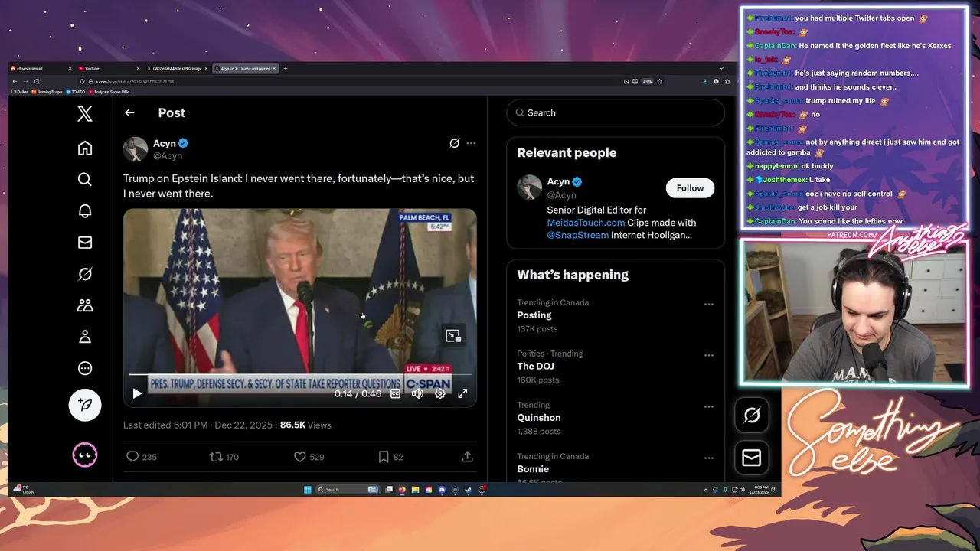Screen dimensions: 980x551
Task: Go back with Post arrow
Action: (129, 112)
